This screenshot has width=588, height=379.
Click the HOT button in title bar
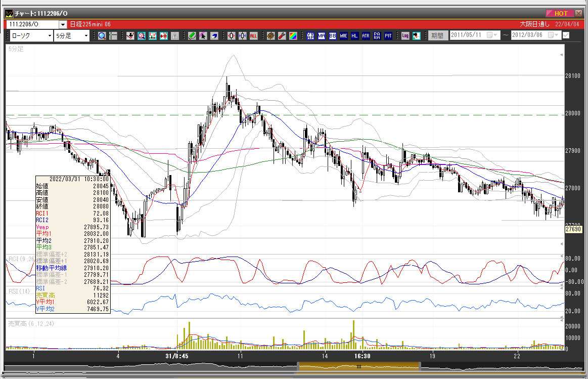(560, 14)
